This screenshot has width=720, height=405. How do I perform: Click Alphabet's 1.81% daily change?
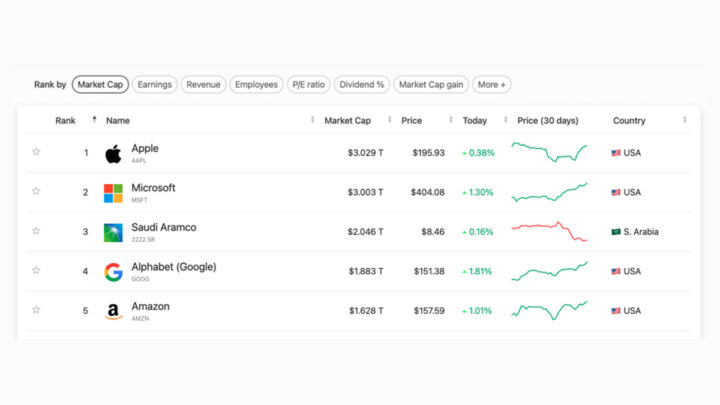477,271
